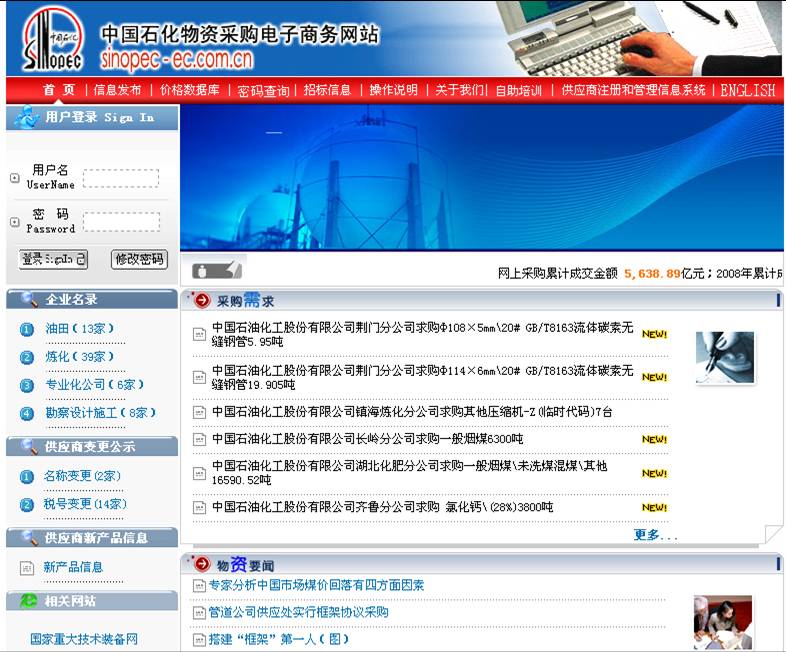This screenshot has width=786, height=652.
Task: Click document icon beside 长岭分公司 listing
Action: (x=200, y=440)
